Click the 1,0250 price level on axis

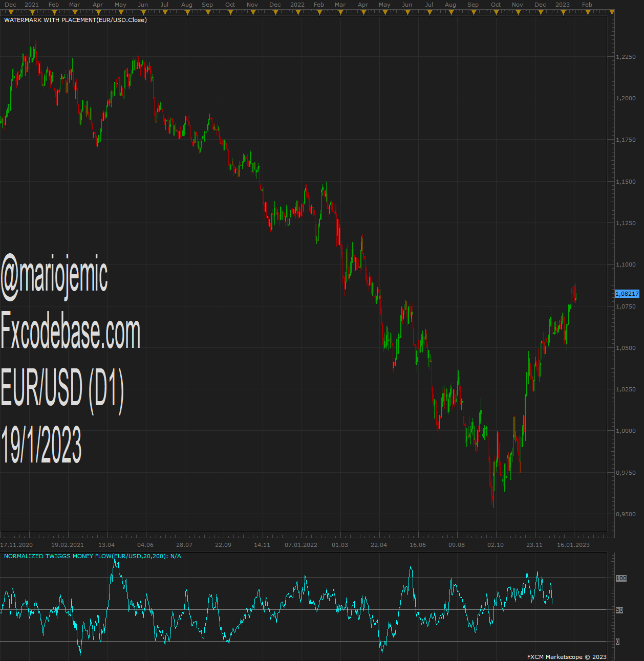[626, 389]
